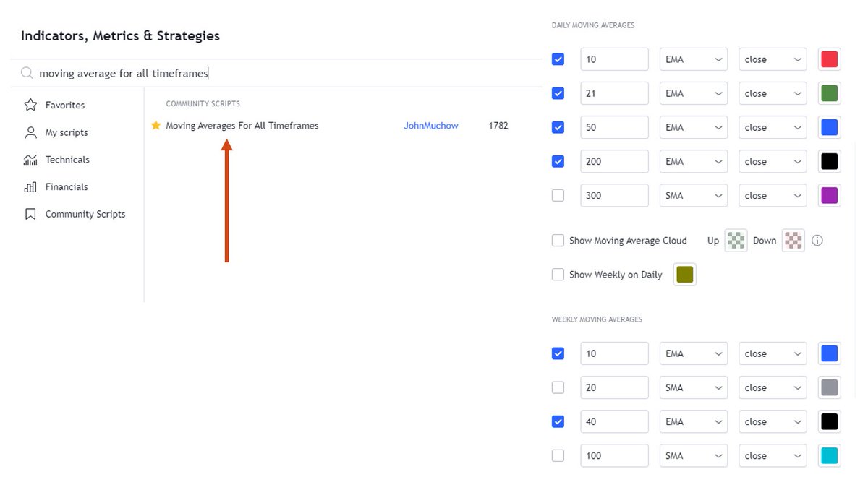
Task: Uncheck the daily 10 EMA checkbox
Action: pyautogui.click(x=558, y=59)
